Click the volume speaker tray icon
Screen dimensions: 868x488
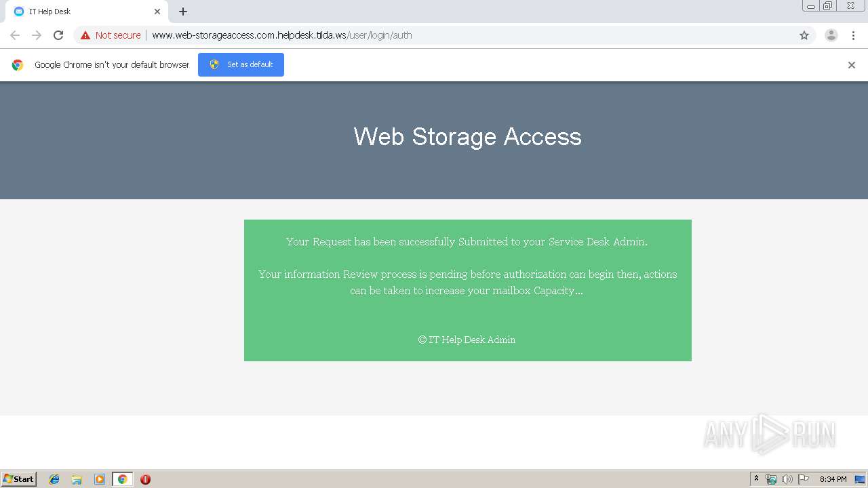[787, 479]
